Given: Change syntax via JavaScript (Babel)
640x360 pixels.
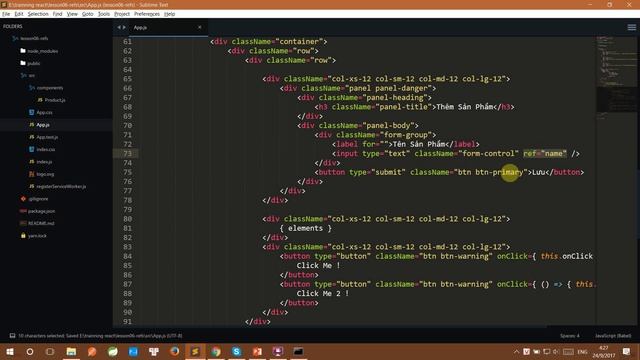Looking at the screenshot, I should (613, 336).
